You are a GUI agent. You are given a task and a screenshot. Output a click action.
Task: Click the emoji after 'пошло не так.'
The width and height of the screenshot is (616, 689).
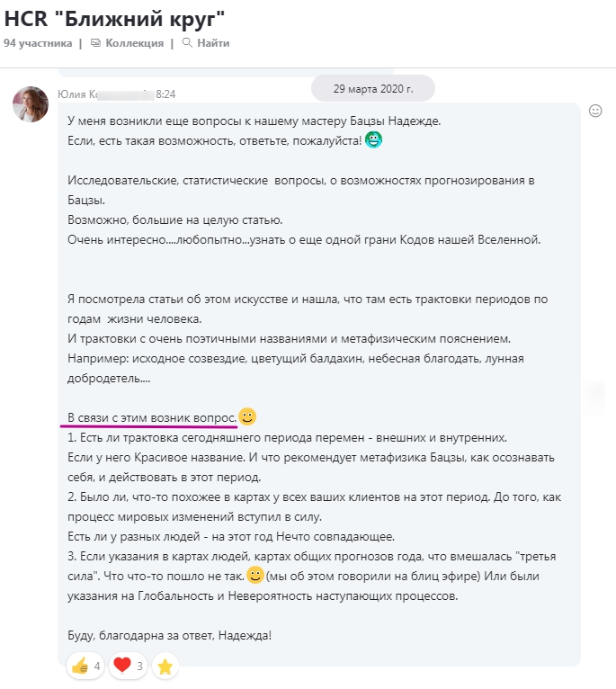coord(255,574)
